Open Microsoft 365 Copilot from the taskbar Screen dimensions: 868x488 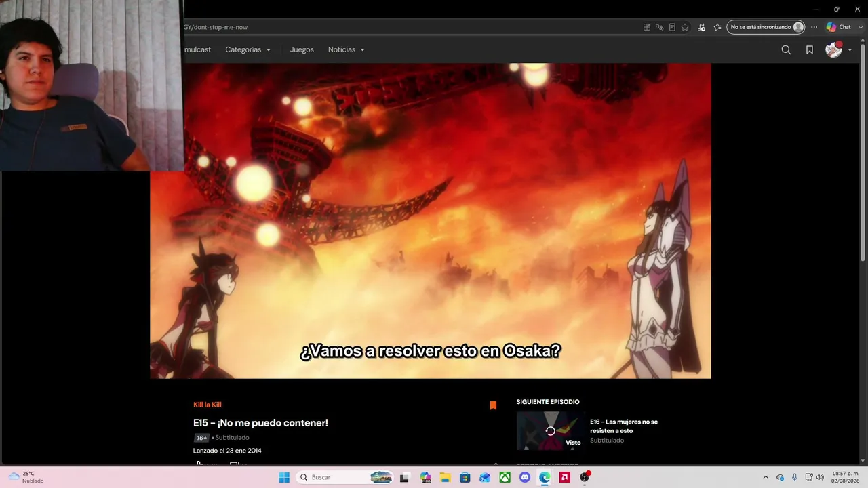point(425,477)
